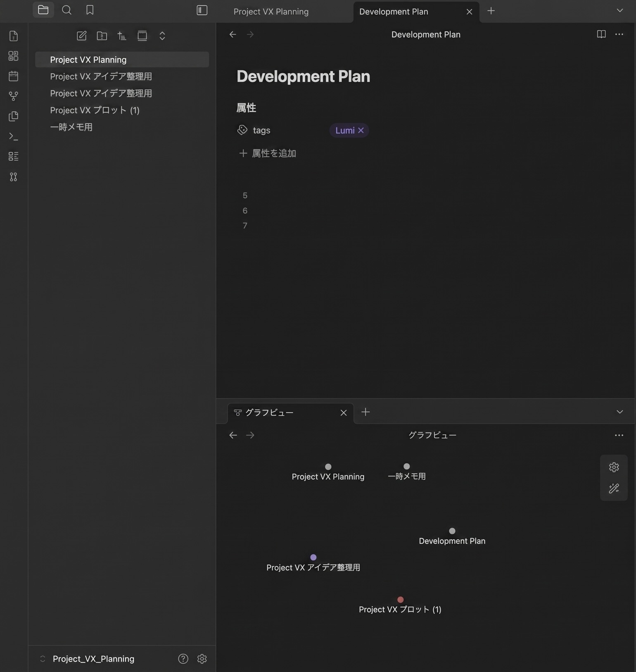Collapse the 属性 properties heading
This screenshot has width=636, height=672.
(246, 108)
